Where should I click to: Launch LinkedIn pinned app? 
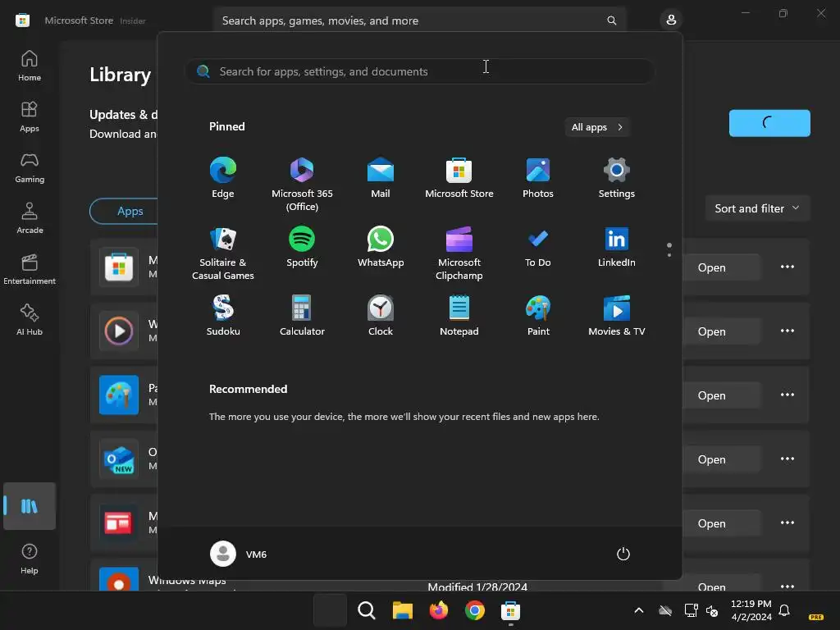coord(617,247)
